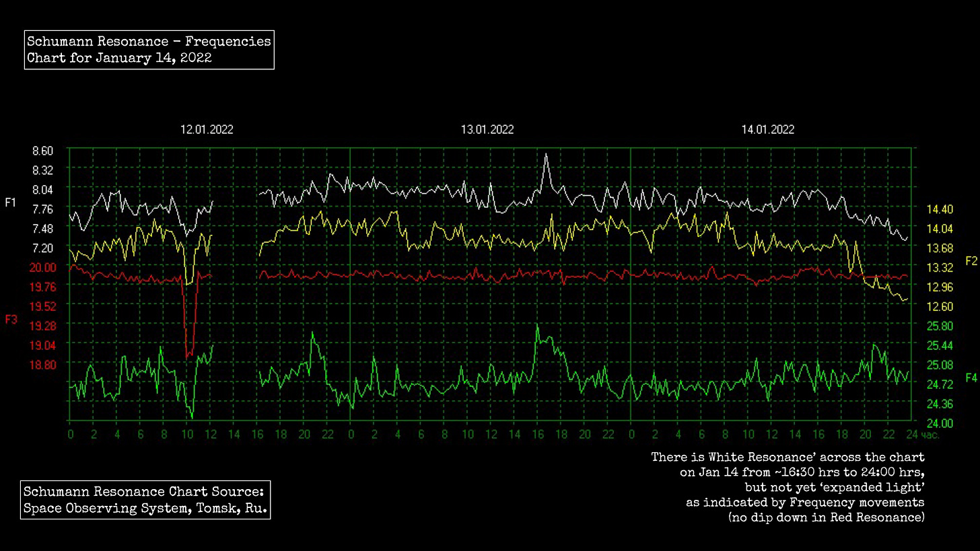Click the green 24.00 scale value
This screenshot has height=551, width=980.
pyautogui.click(x=940, y=423)
